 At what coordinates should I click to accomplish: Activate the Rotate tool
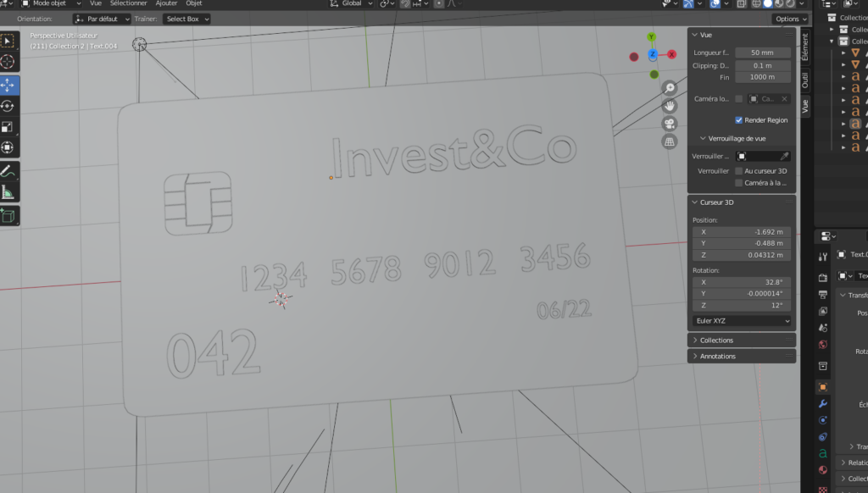(8, 106)
